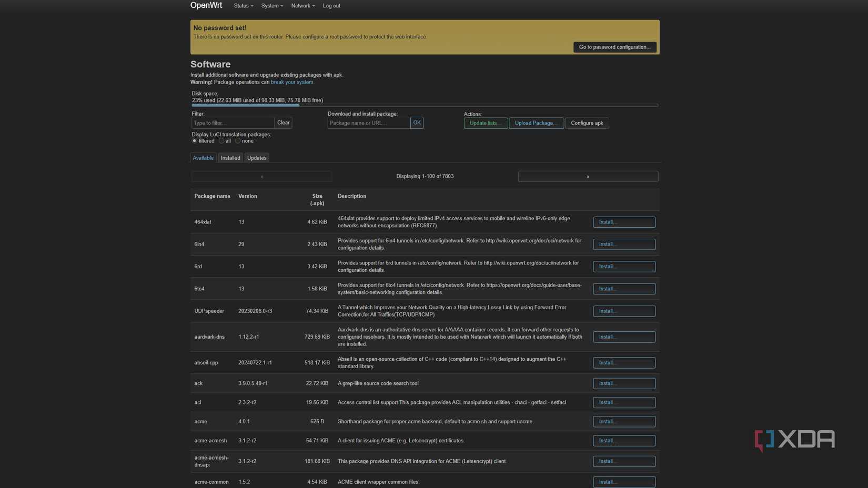868x488 pixels.
Task: Open the OpenWrt home link
Action: coord(206,5)
